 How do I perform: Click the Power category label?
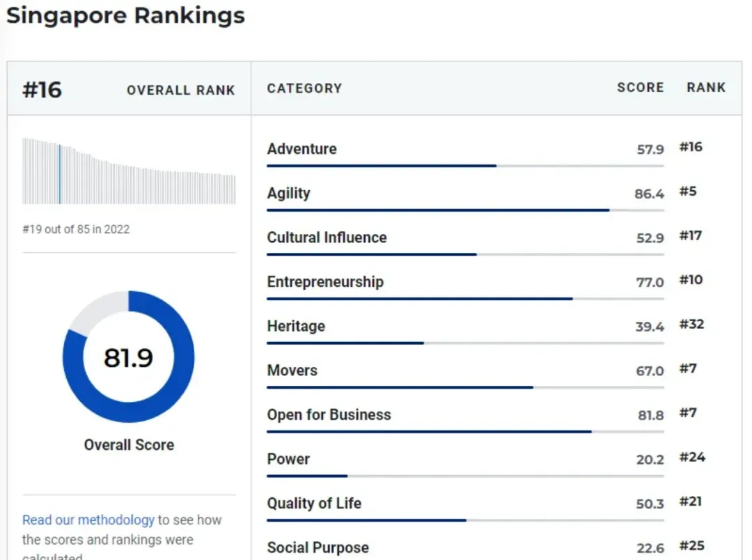coord(288,459)
